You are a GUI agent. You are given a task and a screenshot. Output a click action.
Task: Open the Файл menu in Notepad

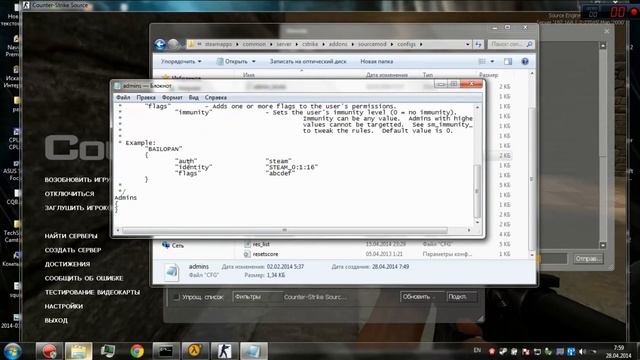point(123,98)
